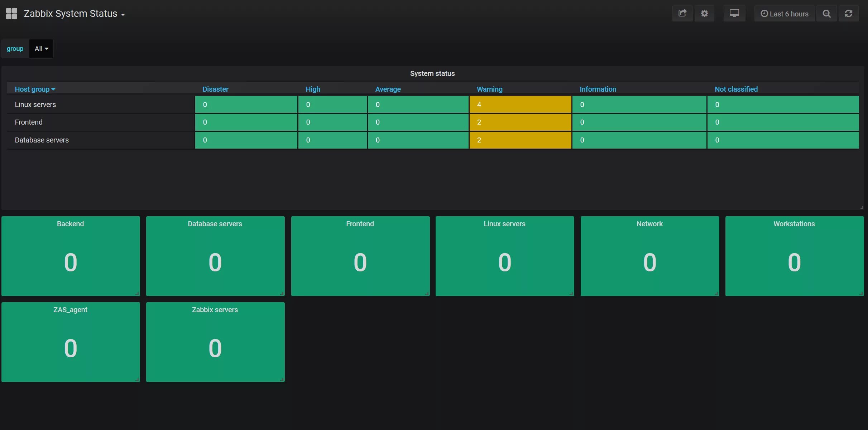Click yellow warning cell for Linux servers
868x430 pixels.
[520, 105]
